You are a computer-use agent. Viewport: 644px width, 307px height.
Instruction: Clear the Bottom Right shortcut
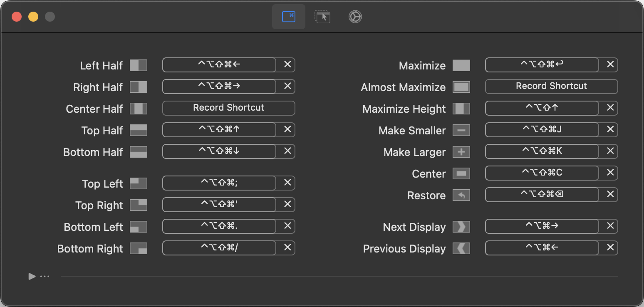(x=287, y=248)
